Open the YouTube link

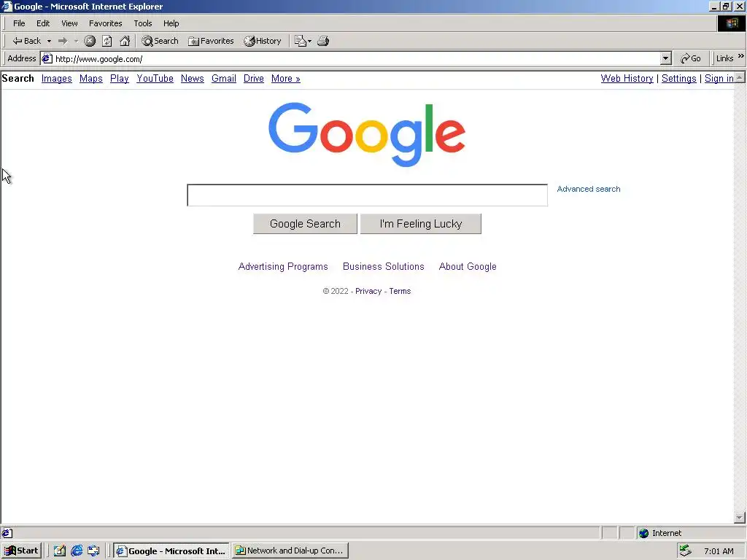155,79
